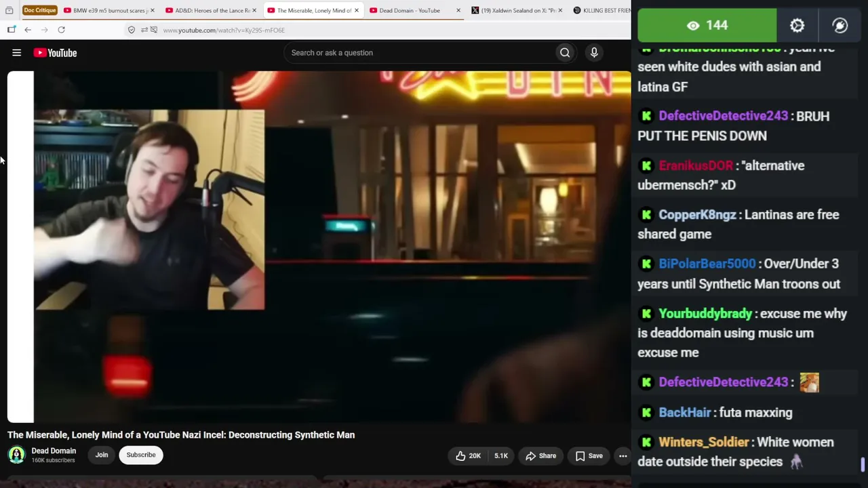This screenshot has width=868, height=488.
Task: Click the chat panel scrollbar handle
Action: [x=863, y=465]
